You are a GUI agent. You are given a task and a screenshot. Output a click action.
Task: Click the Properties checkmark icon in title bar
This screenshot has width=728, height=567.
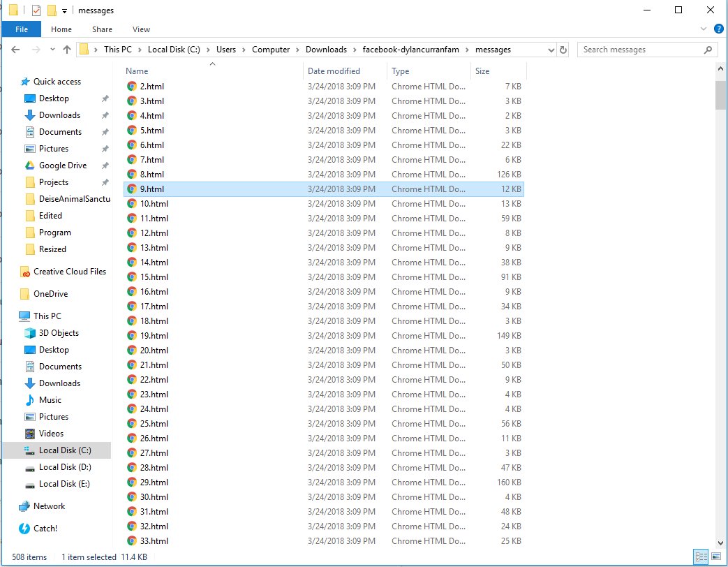click(36, 10)
